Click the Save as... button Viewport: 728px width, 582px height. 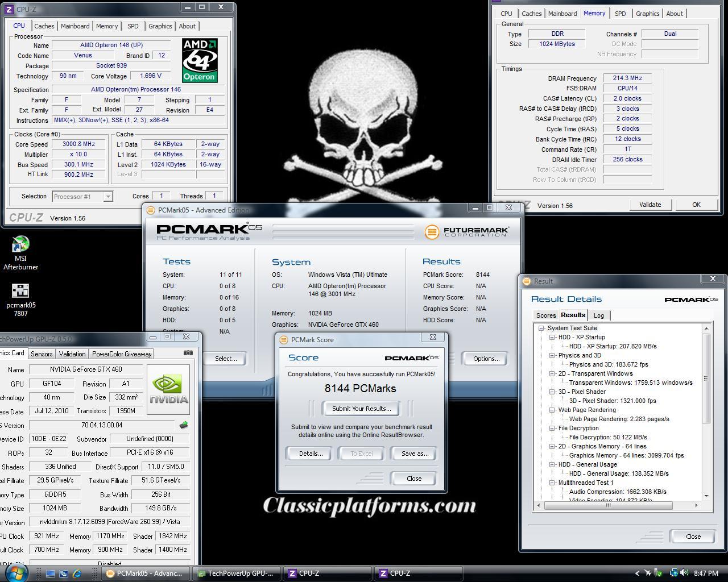415,454
